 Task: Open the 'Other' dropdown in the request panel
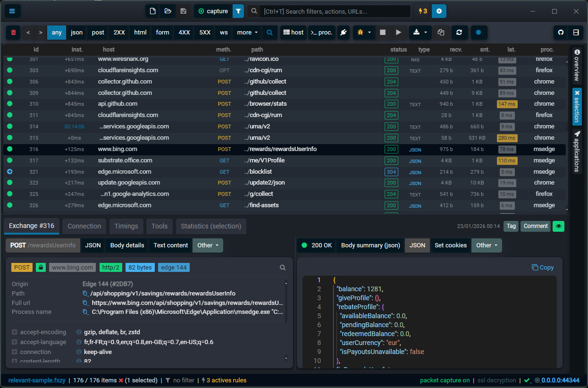[x=208, y=245]
